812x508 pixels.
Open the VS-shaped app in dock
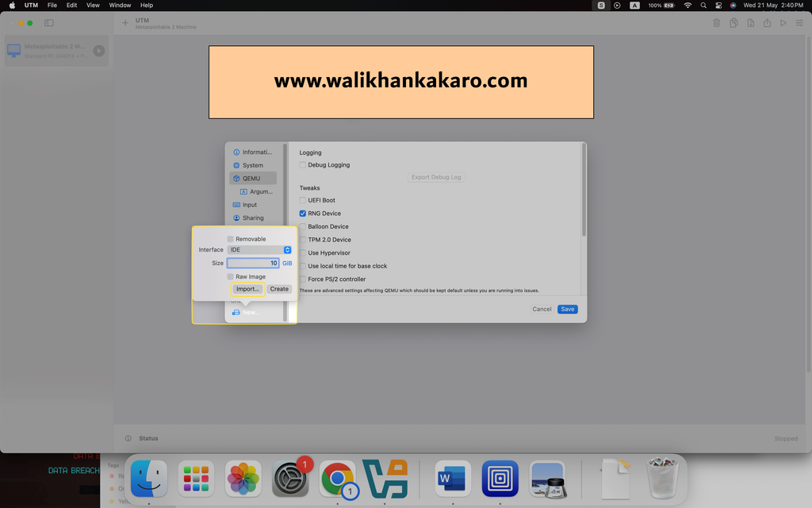click(x=385, y=479)
